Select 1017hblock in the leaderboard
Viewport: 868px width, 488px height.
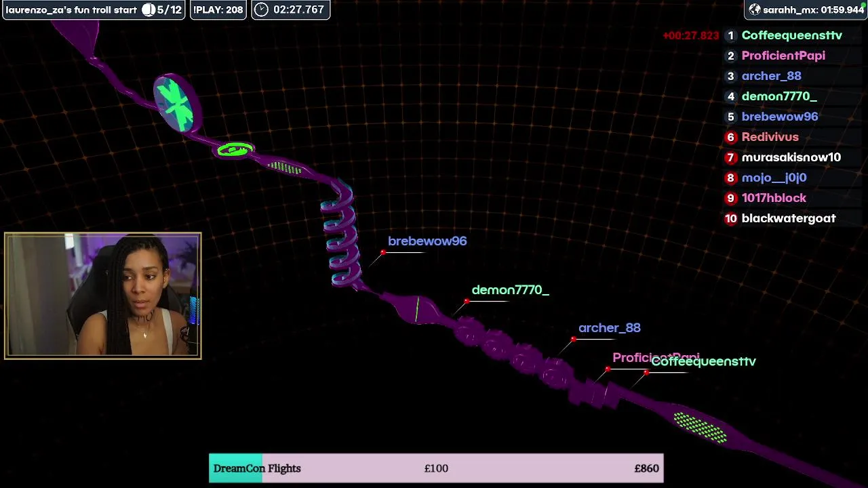774,198
